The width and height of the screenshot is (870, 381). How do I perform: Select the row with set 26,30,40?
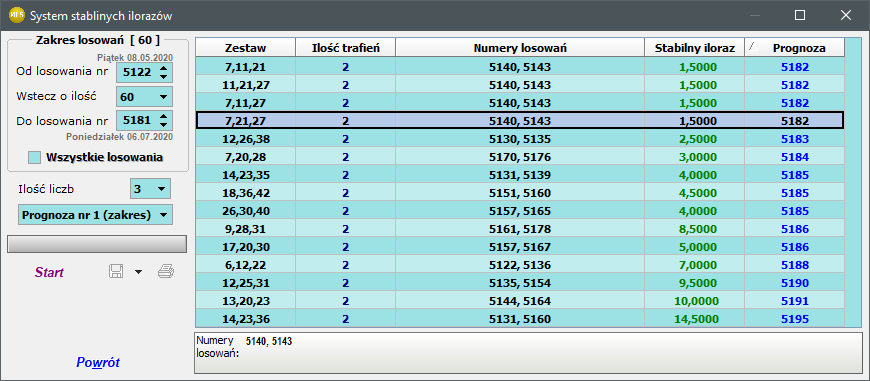[520, 211]
